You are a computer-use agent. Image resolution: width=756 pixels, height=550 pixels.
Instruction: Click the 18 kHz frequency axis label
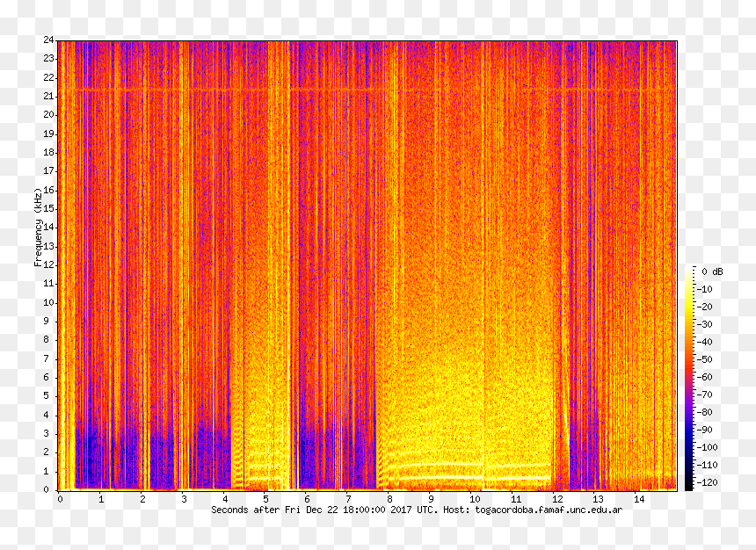[48, 152]
